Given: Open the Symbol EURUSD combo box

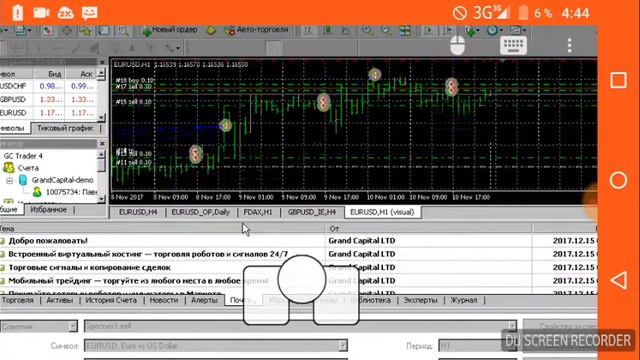Looking at the screenshot, I should 216,346.
